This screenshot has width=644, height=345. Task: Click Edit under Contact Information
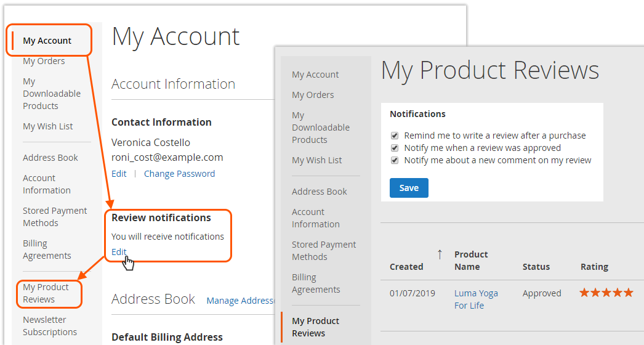(119, 174)
